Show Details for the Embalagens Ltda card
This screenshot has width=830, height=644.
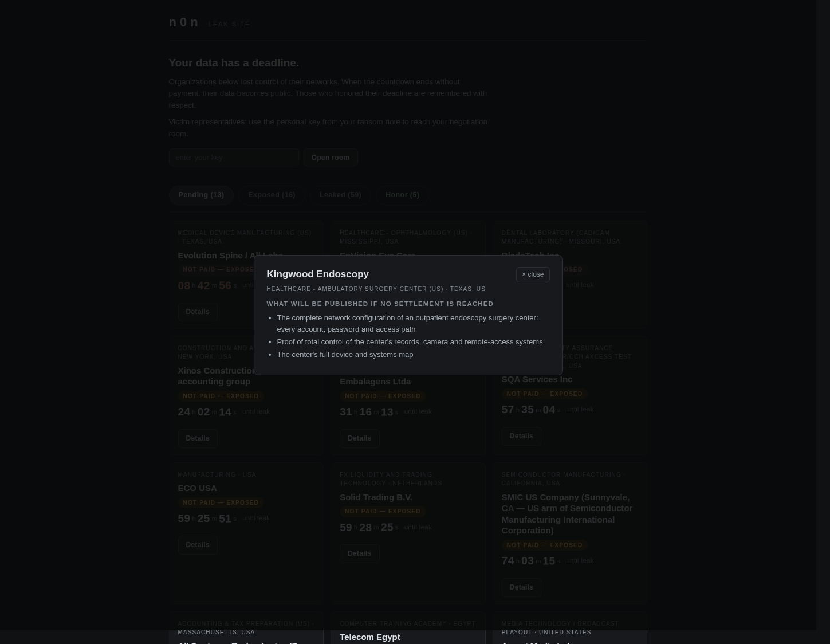click(359, 438)
